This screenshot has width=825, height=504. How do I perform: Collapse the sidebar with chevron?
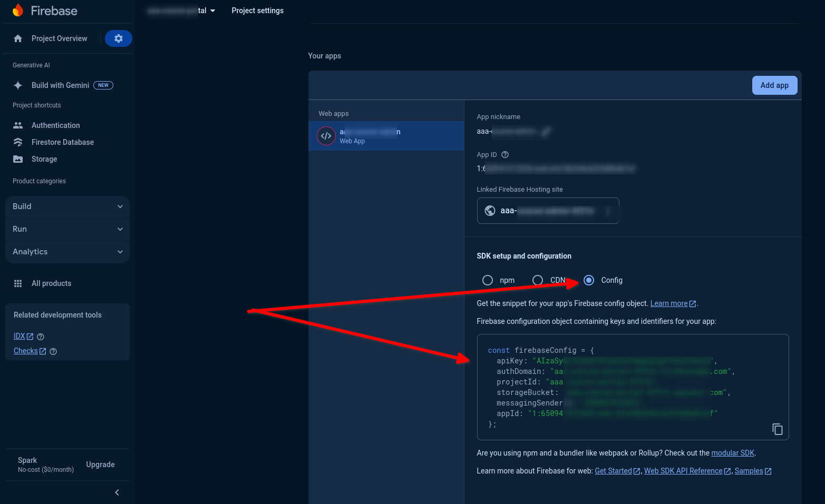(117, 492)
